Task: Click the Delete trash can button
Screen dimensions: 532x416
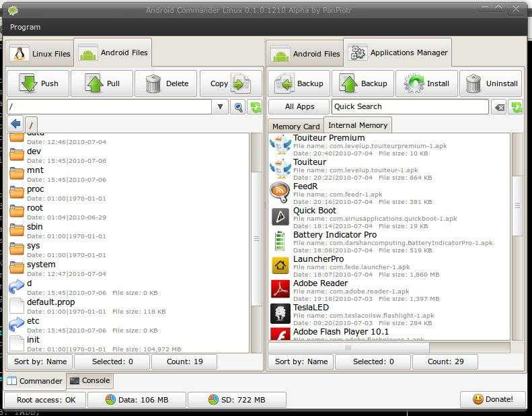Action: tap(166, 83)
